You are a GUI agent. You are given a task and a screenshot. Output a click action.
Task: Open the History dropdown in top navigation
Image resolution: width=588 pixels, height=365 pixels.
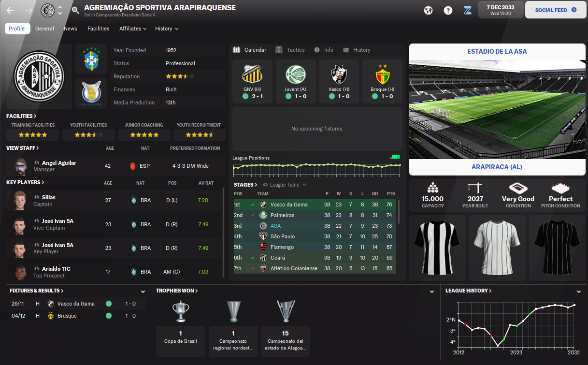click(x=167, y=29)
